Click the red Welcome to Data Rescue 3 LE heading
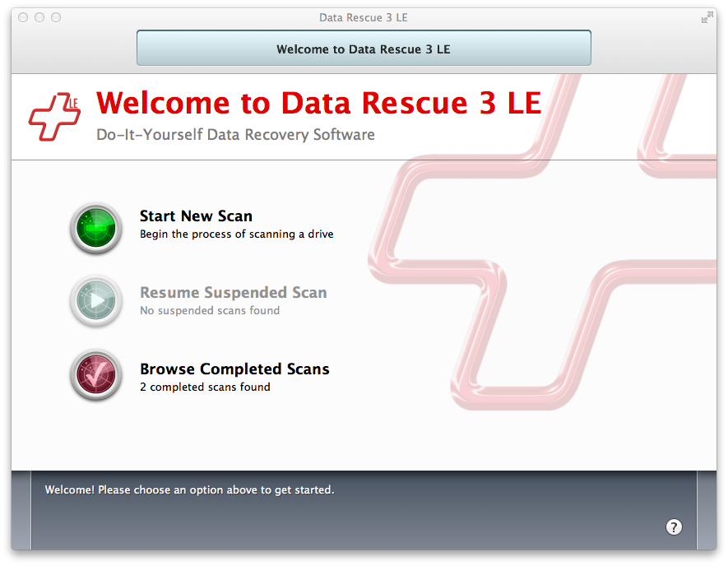This screenshot has width=728, height=566. (319, 103)
